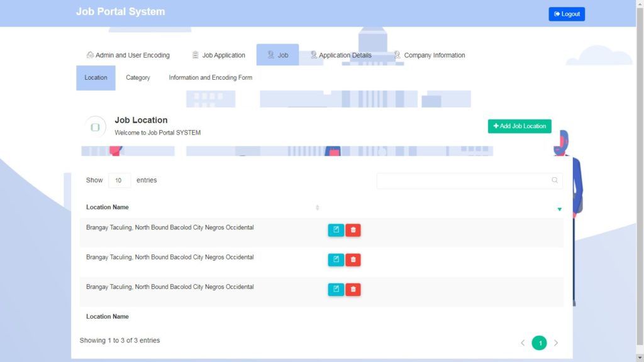The width and height of the screenshot is (644, 362).
Task: Click the edit icon on the second location row
Action: [x=336, y=259]
